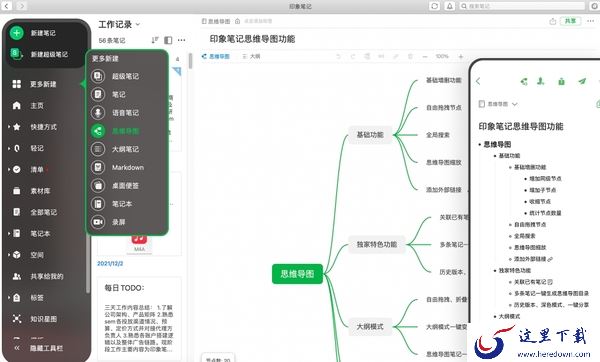Expand the 清单 checklist section
The width and height of the screenshot is (600, 362).
[x=9, y=169]
